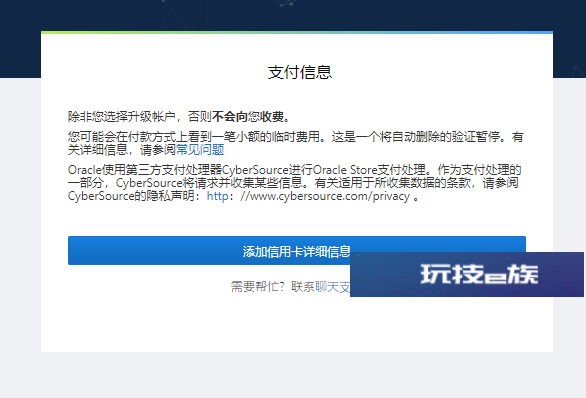The image size is (586, 398).
Task: Click the 添加信用卡详细信息 button
Action: (297, 250)
